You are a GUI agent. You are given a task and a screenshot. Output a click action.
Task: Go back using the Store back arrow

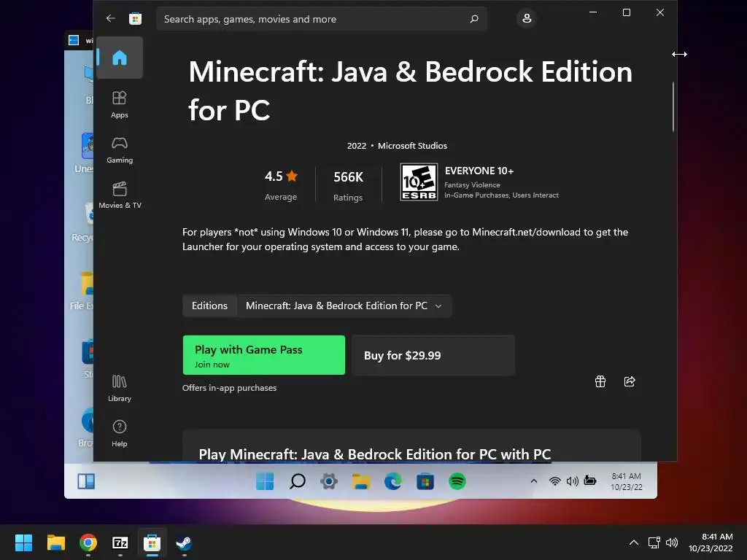pos(111,18)
